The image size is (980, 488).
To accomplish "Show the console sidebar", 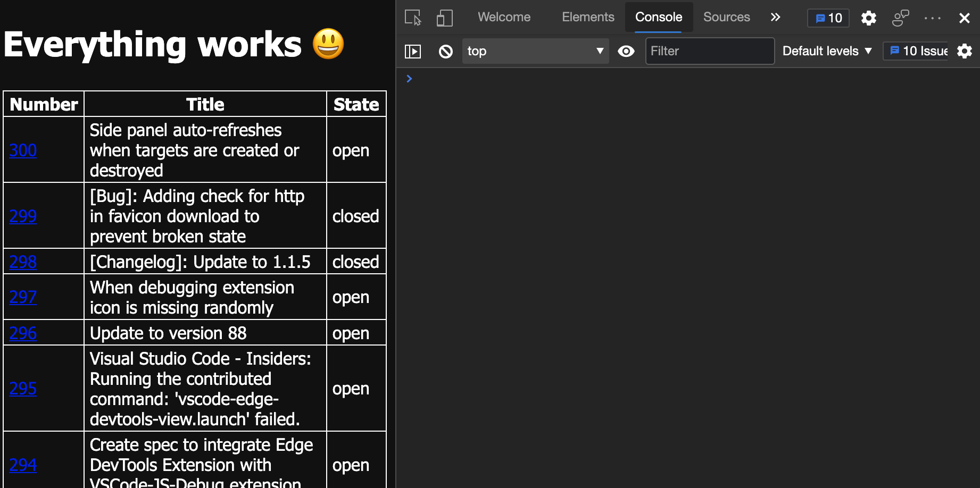I will coord(413,51).
